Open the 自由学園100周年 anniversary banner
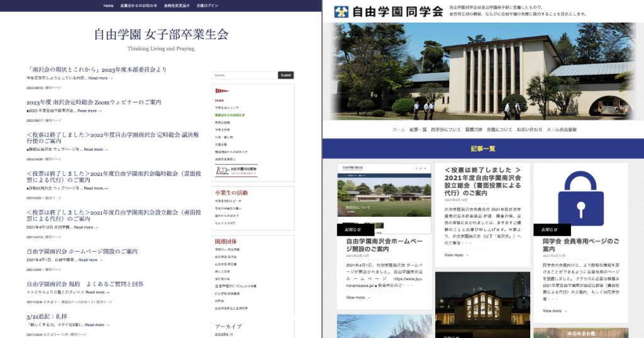 236,171
